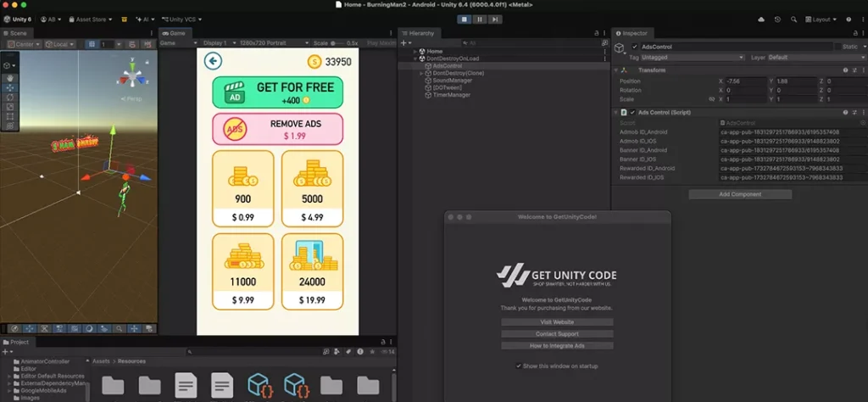Click REMOVE ADS $1.99 button
868x402 pixels.
pos(278,129)
